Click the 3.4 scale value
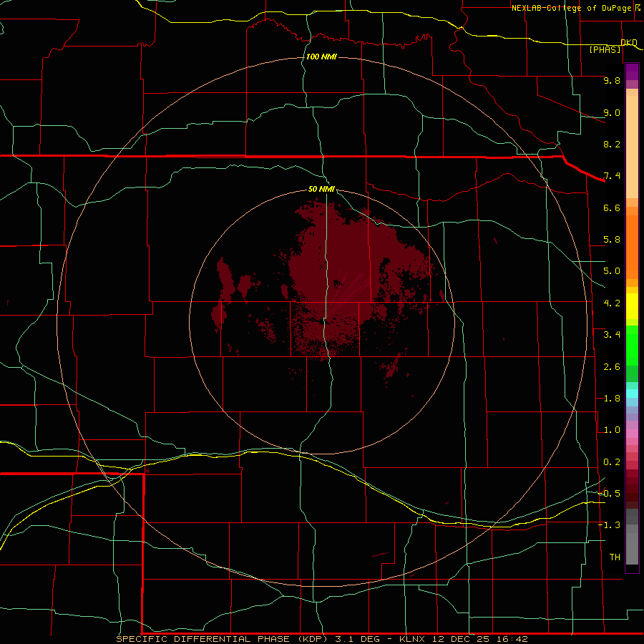This screenshot has width=644, height=644. [x=612, y=335]
